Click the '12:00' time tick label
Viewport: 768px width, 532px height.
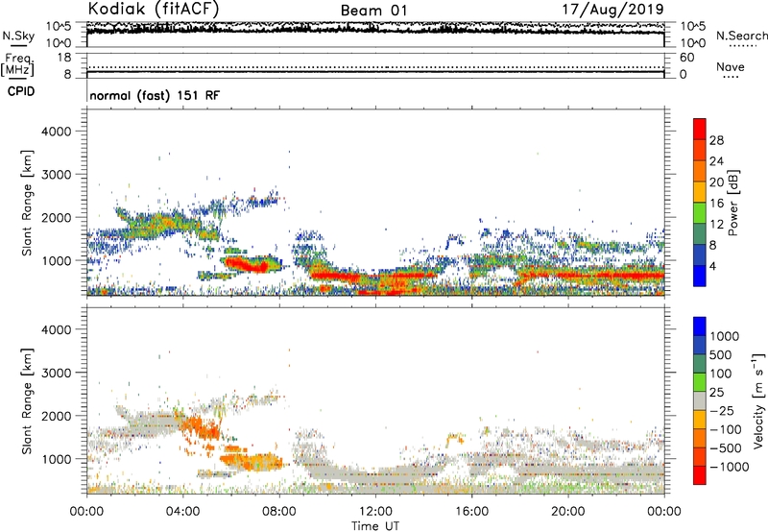pos(375,512)
